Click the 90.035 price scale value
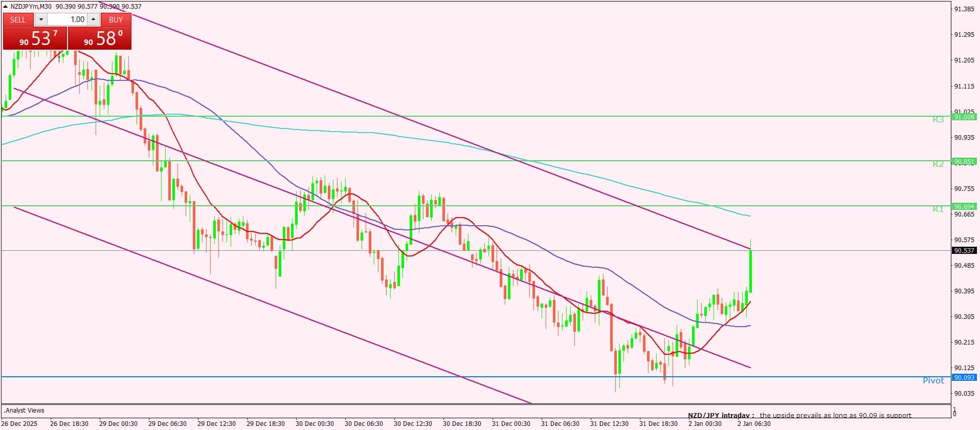This screenshot has width=980, height=430. coord(964,393)
